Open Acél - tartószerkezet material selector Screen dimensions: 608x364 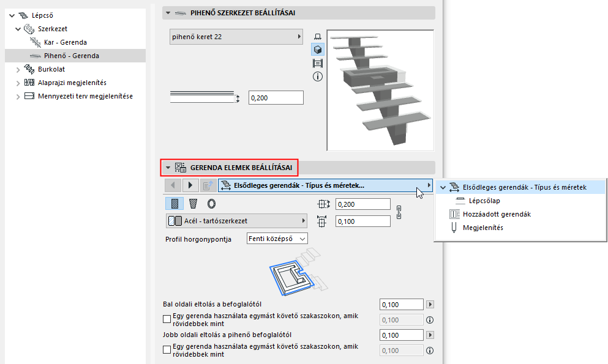pyautogui.click(x=236, y=221)
